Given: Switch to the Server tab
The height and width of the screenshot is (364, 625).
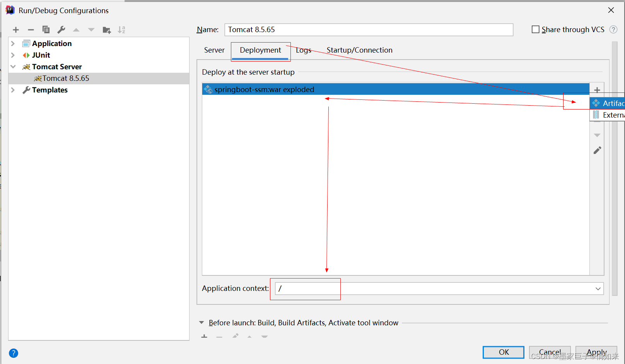Looking at the screenshot, I should [214, 50].
